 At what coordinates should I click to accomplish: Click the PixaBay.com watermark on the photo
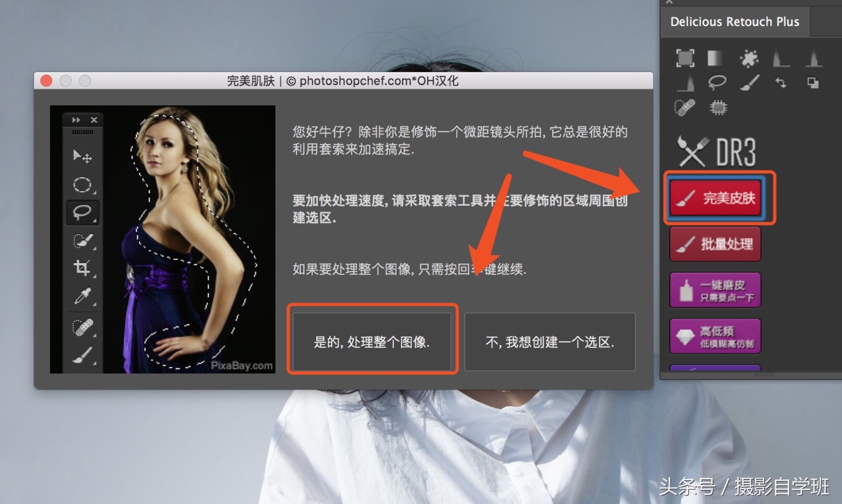click(243, 365)
